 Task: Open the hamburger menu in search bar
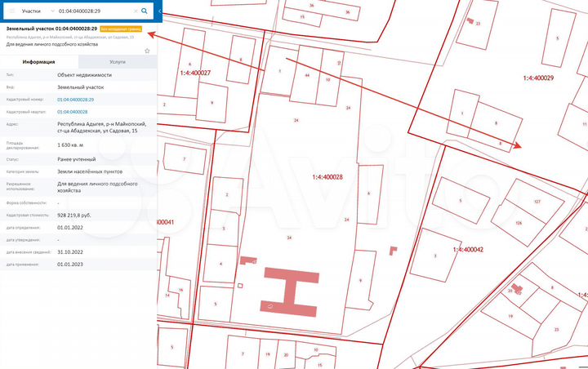tap(11, 11)
